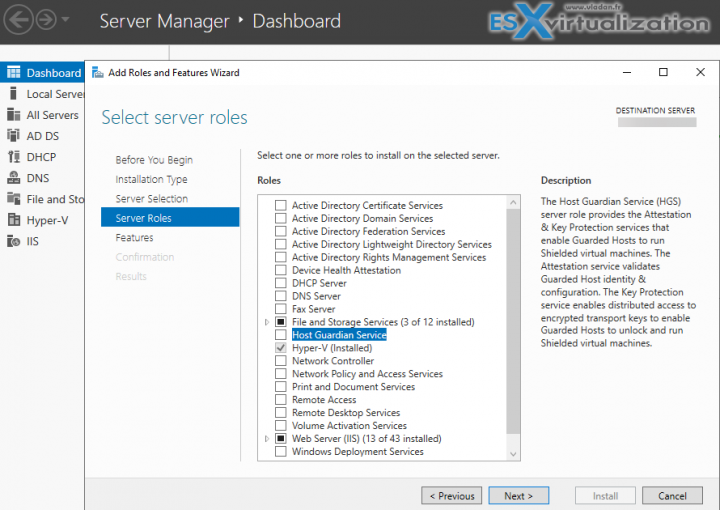Check Print and Document Services
The width and height of the screenshot is (720, 510).
[281, 387]
